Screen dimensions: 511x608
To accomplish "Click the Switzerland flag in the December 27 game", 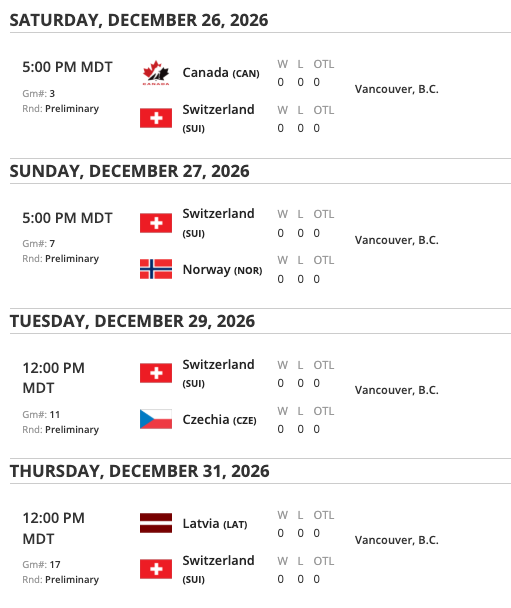I will (x=156, y=223).
